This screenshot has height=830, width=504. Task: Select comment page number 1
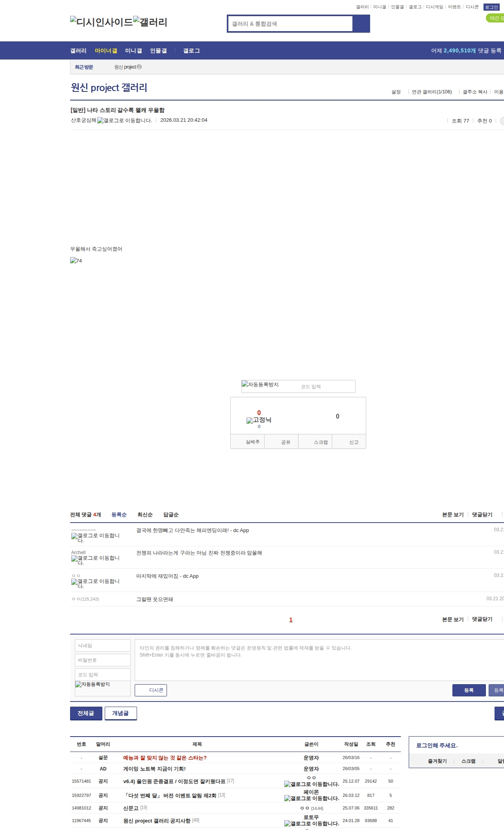coord(291,620)
